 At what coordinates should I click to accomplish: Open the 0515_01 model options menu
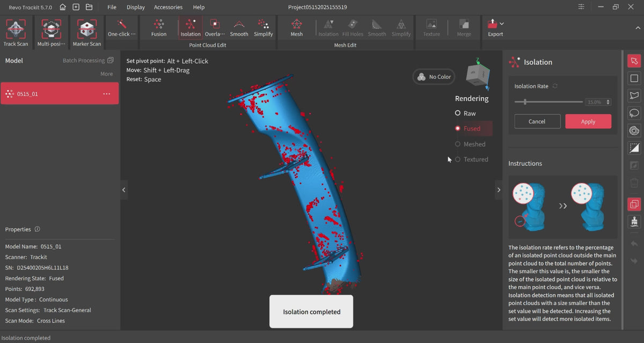(x=106, y=94)
